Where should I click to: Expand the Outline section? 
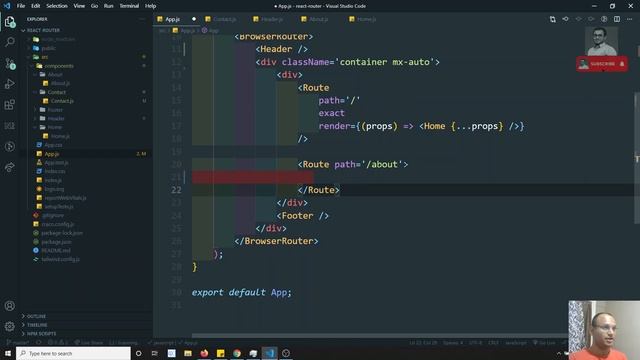pos(36,316)
